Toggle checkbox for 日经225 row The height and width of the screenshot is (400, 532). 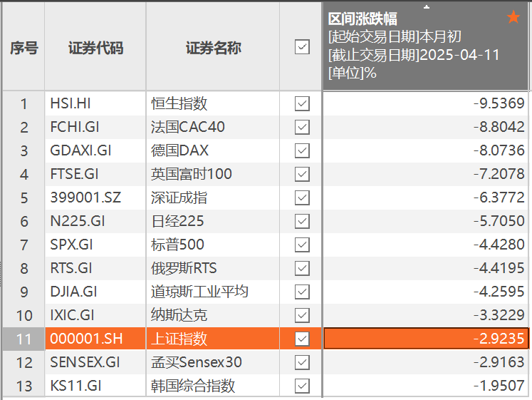coord(302,221)
